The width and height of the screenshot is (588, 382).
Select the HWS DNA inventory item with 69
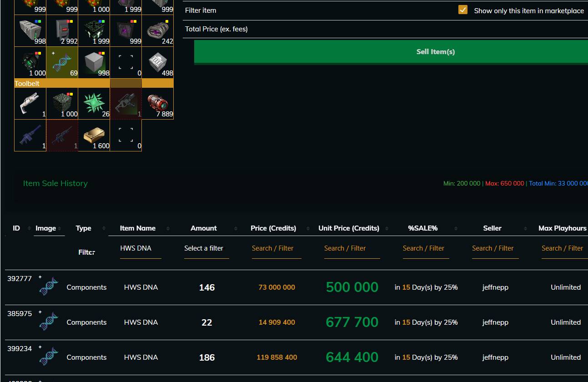(x=62, y=63)
